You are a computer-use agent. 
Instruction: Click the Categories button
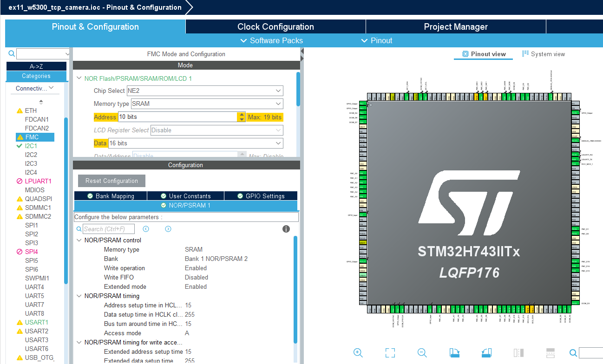click(x=36, y=76)
